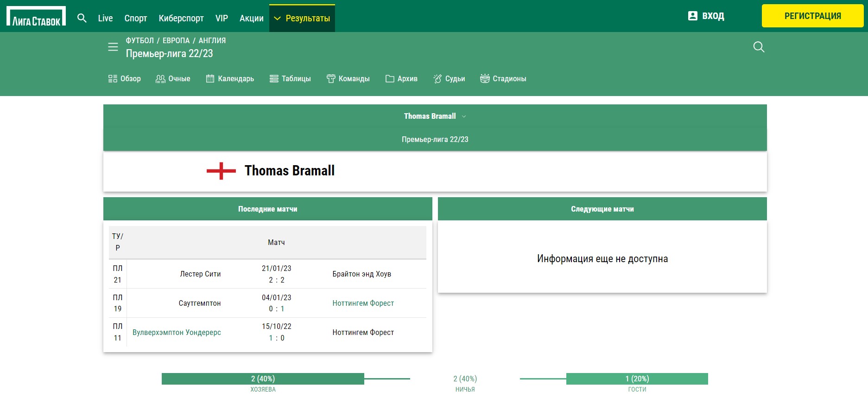Viewport: 868px width, 399px height.
Task: Click the ТУ/Р column header
Action: [118, 242]
